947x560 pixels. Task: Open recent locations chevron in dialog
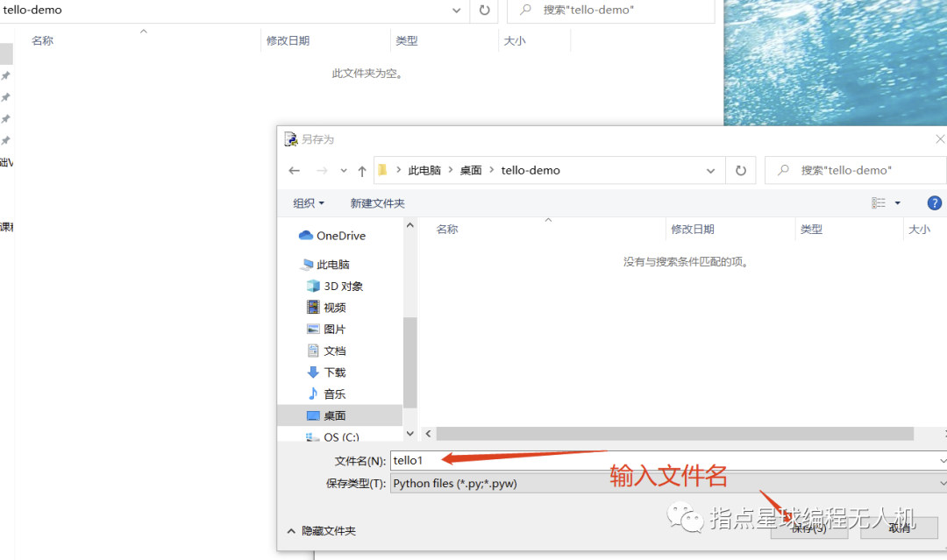(x=344, y=171)
